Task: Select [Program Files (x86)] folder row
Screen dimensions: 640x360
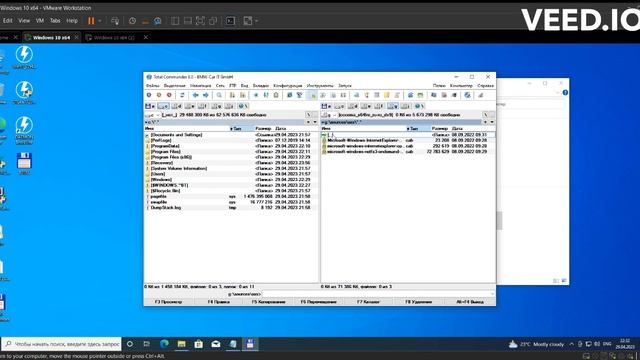Action: (x=231, y=157)
